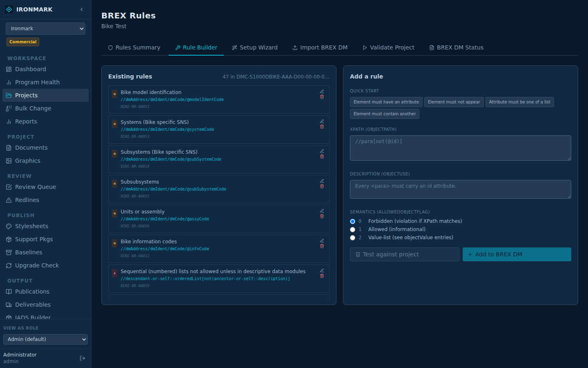Select Value-list semantics radio option
This screenshot has width=588, height=368.
353,238
